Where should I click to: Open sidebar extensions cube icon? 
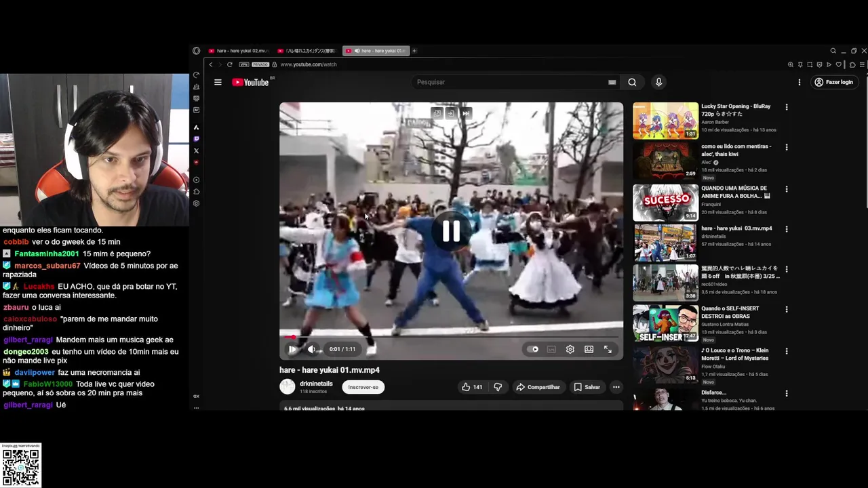tap(196, 192)
